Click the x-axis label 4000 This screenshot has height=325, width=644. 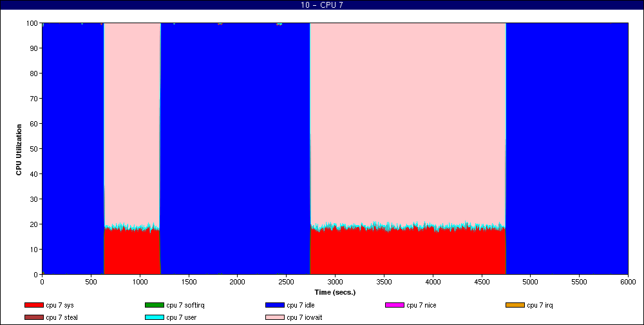433,282
